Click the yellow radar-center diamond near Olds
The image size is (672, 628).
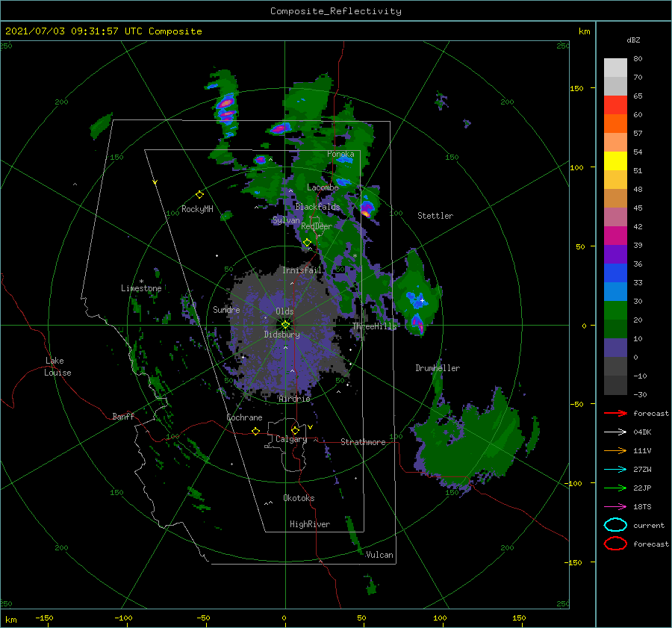pos(285,325)
